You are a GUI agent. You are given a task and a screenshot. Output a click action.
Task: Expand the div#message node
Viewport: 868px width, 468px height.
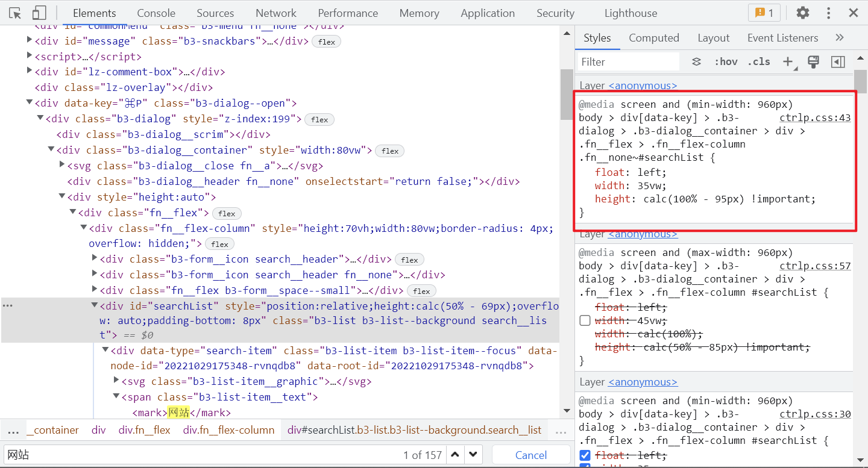click(29, 42)
